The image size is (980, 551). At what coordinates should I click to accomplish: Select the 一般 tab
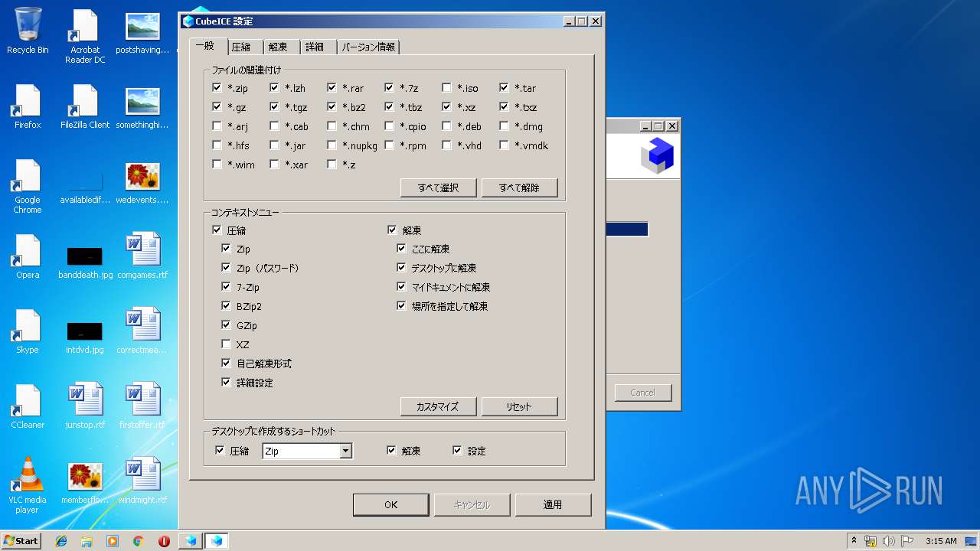[205, 46]
